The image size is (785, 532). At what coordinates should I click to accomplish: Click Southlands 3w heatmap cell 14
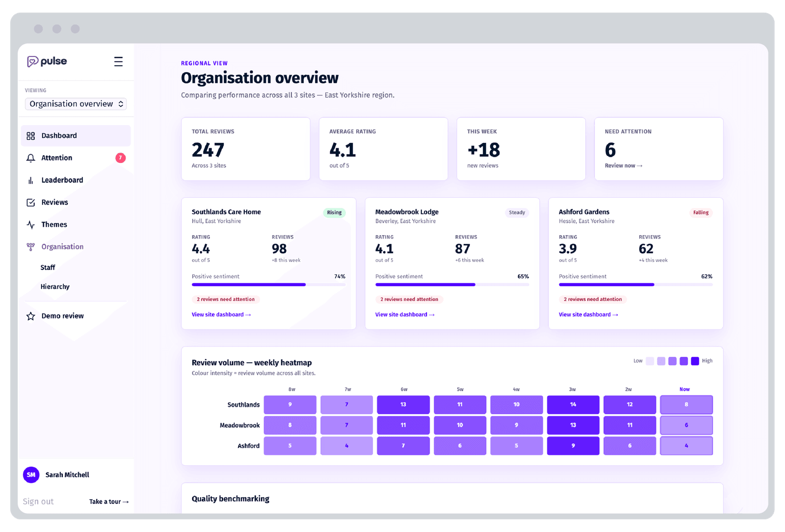pos(573,405)
